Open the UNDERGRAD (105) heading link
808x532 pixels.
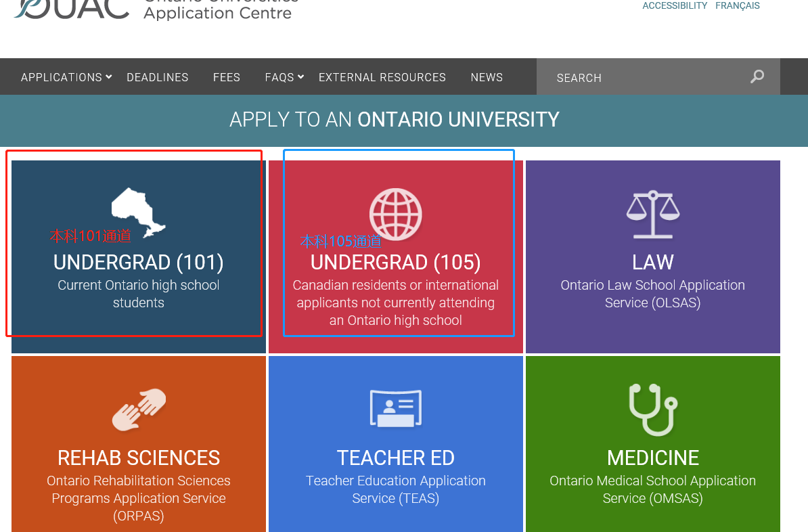click(396, 263)
